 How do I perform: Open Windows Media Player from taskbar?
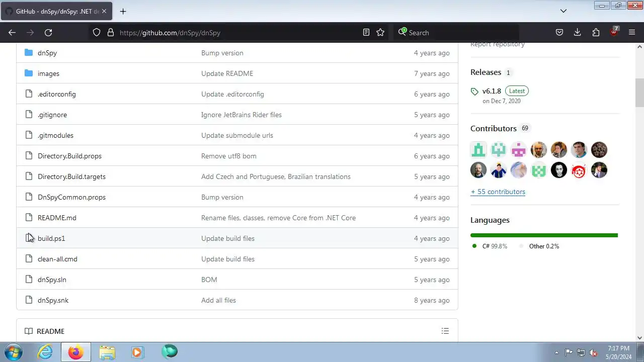pos(137,352)
